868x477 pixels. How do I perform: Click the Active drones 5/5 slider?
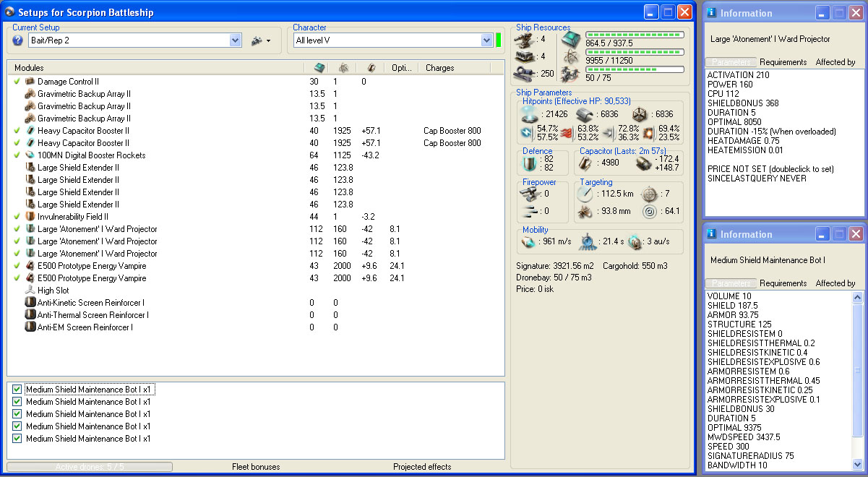point(90,467)
